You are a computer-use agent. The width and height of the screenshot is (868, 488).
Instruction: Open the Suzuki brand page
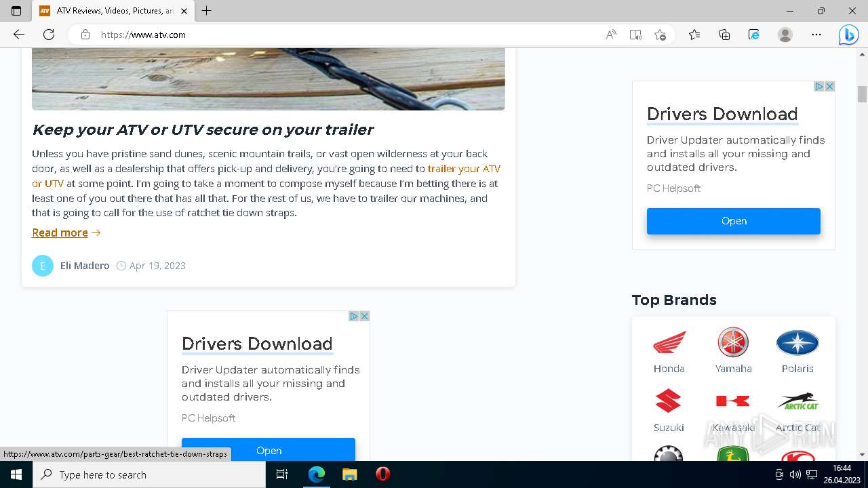pos(669,411)
